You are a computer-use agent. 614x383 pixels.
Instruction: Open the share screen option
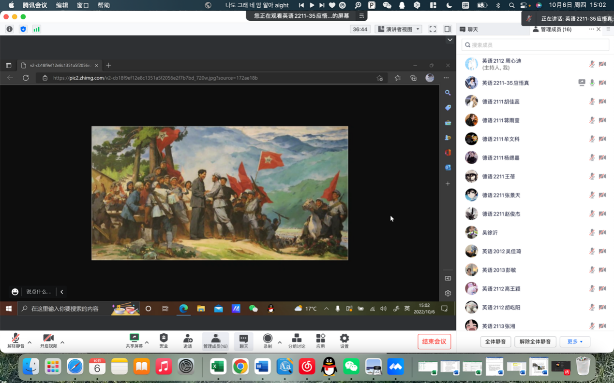[x=134, y=340]
